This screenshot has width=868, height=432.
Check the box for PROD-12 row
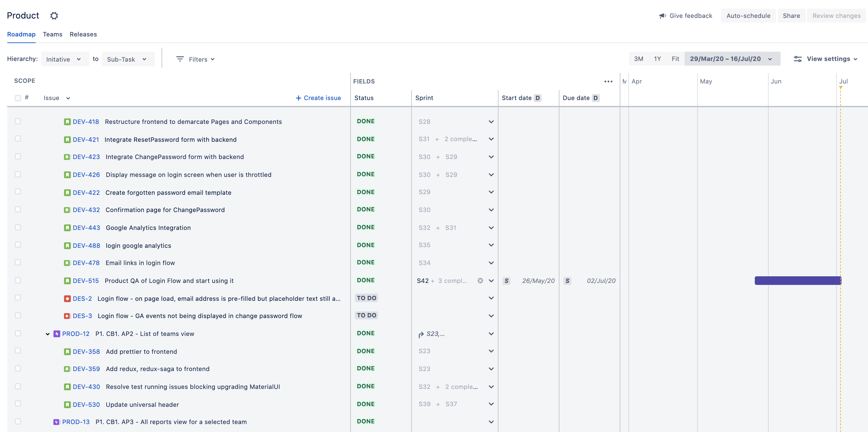pos(18,333)
